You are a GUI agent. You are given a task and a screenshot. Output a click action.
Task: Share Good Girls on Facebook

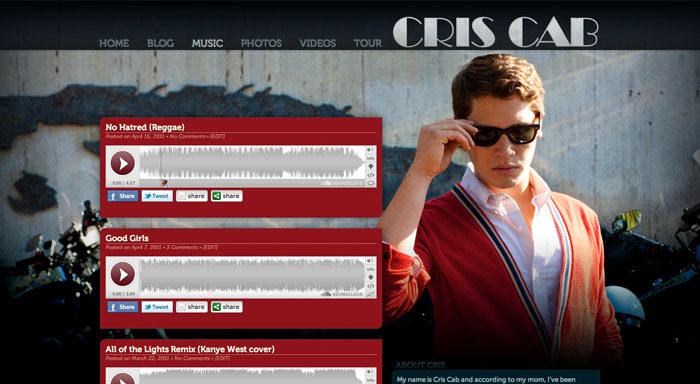[x=123, y=307]
